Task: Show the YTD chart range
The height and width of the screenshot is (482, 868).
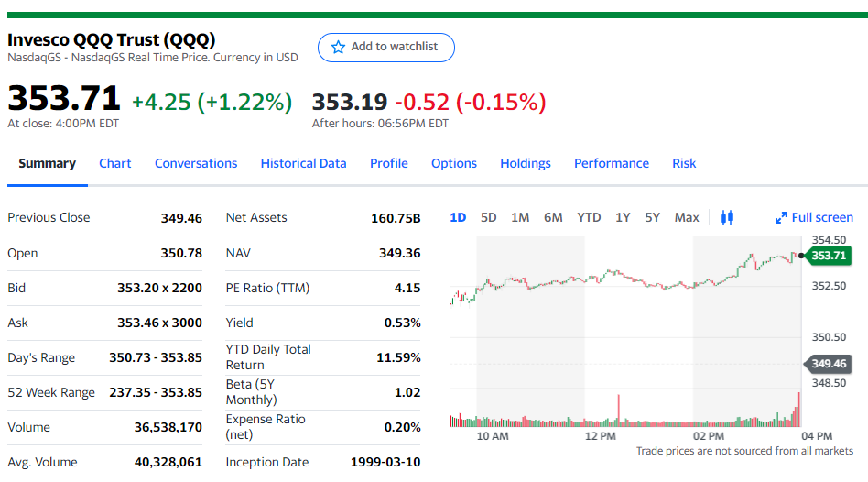Action: pos(589,218)
